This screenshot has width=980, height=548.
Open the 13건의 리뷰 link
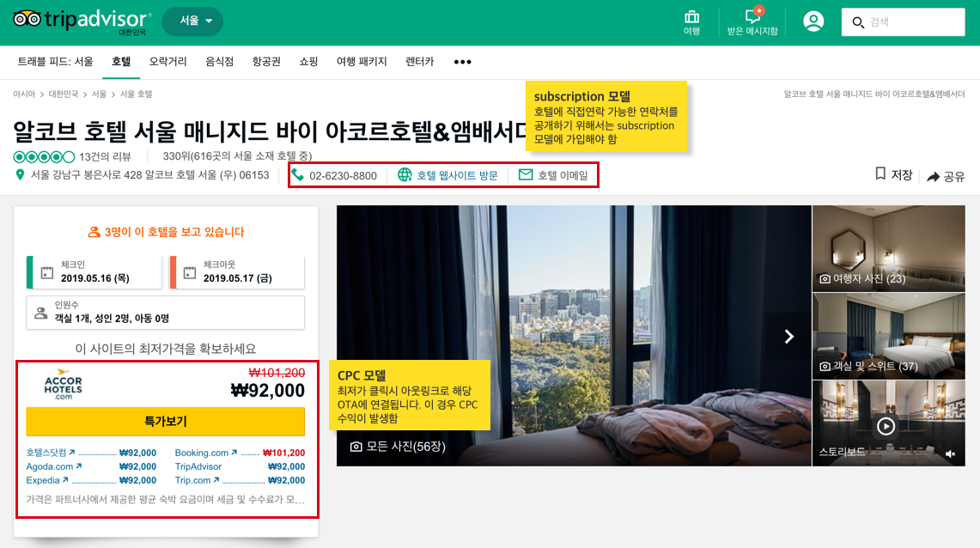(x=105, y=157)
